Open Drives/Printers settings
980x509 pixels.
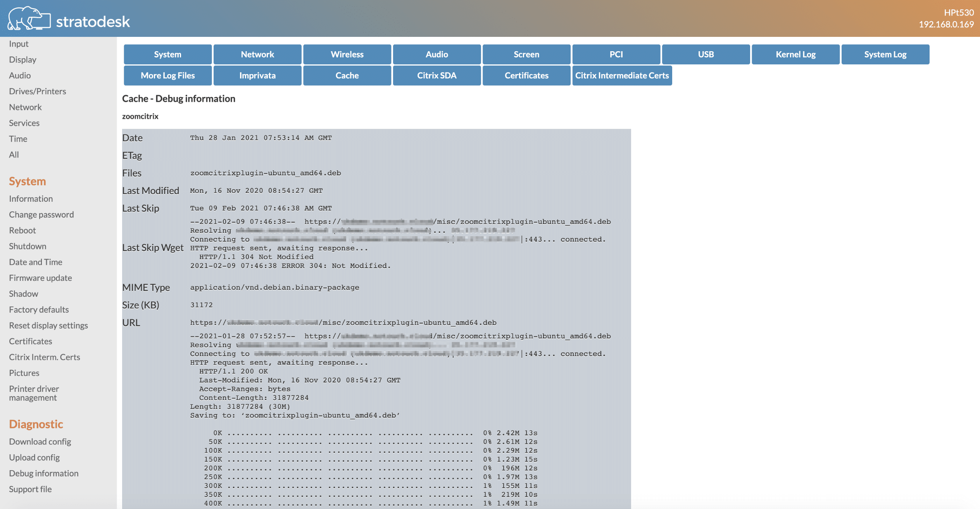(x=38, y=92)
